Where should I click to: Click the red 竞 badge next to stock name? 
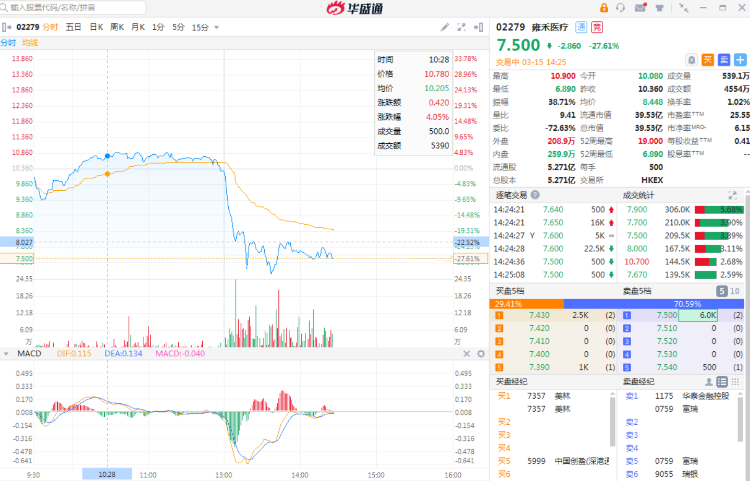tap(597, 27)
